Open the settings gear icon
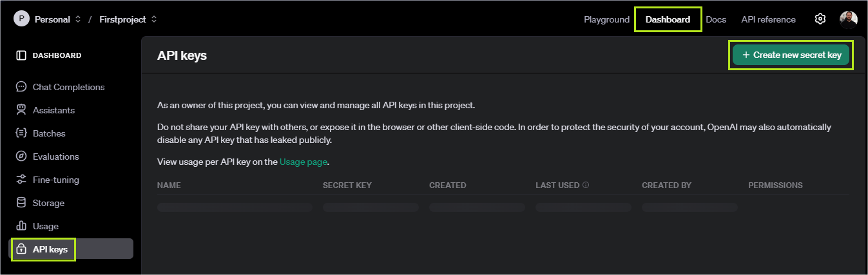 click(x=820, y=19)
